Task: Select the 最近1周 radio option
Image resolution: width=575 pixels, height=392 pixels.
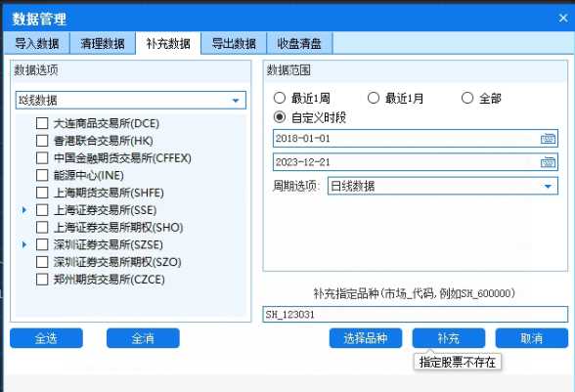Action: 280,98
